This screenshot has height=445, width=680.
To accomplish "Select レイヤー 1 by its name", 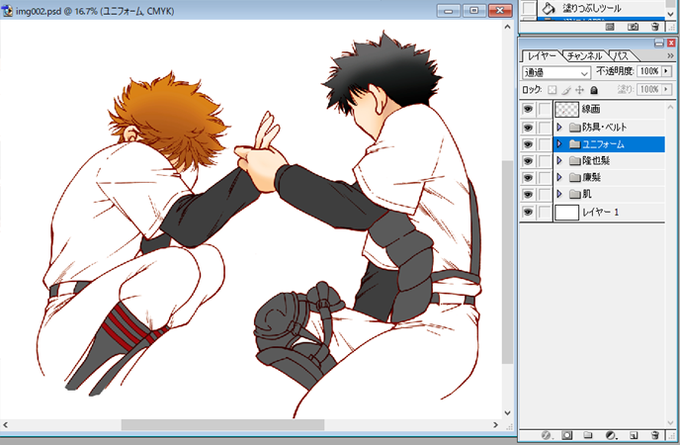I will pos(600,212).
